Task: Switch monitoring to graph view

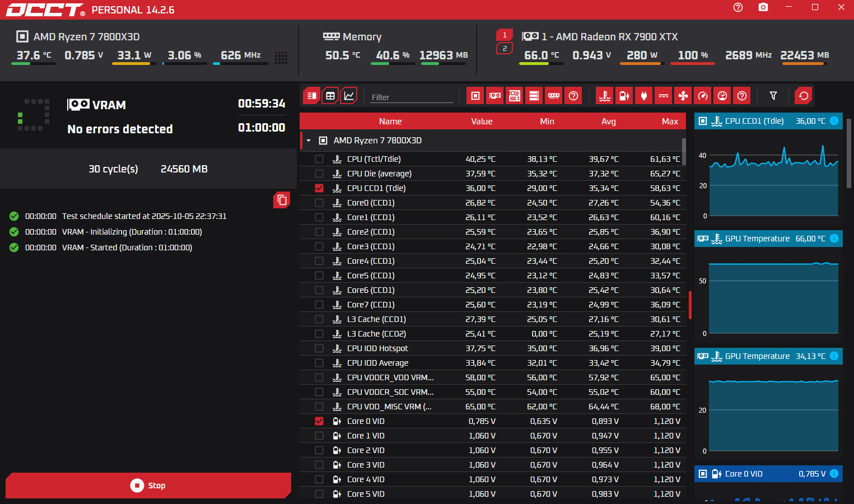Action: click(x=349, y=96)
